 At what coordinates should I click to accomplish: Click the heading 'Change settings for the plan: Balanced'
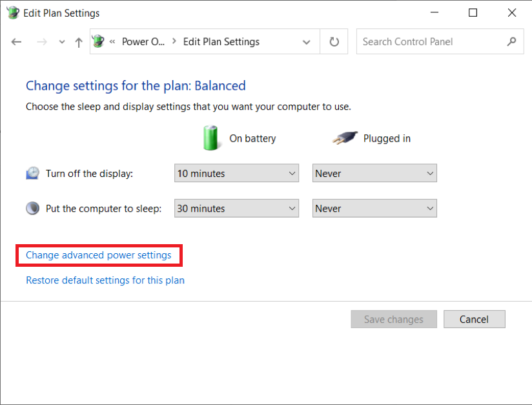pos(136,85)
